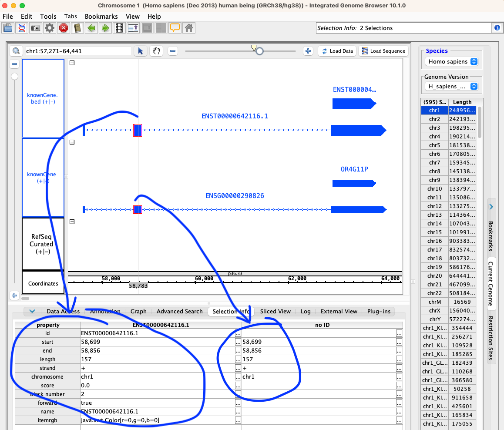This screenshot has height=430, width=504.
Task: Take a snapshot with the camera icon
Action: point(35,28)
